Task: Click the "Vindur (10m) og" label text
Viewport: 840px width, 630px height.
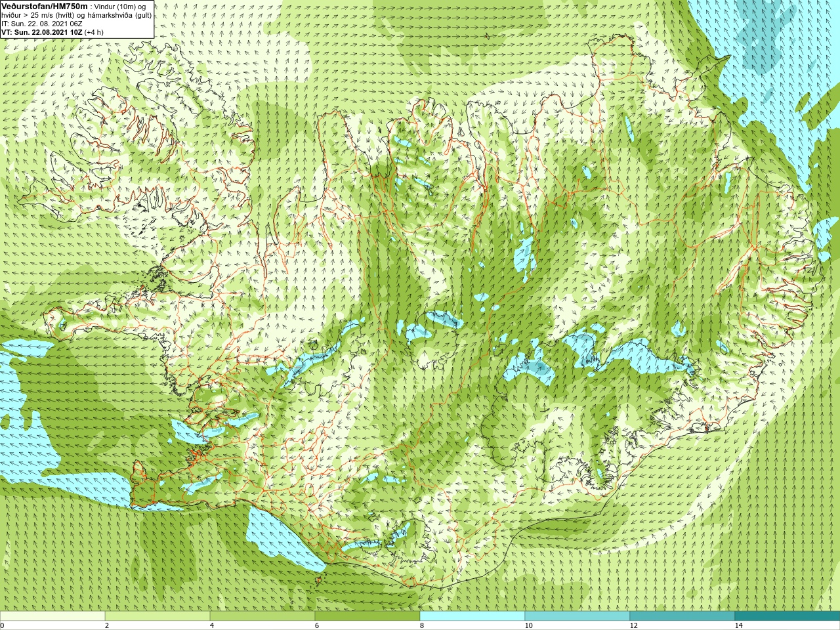Action: coord(121,7)
